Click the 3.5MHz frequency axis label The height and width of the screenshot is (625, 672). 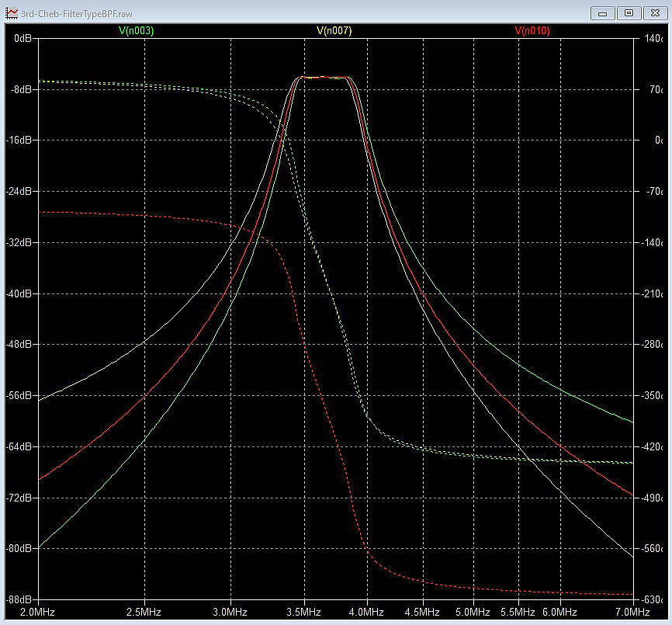pyautogui.click(x=304, y=612)
